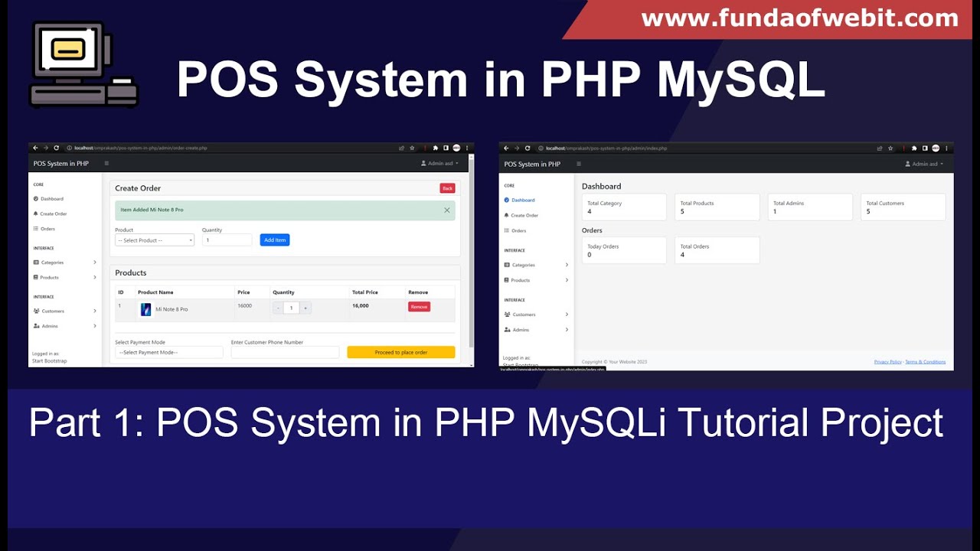Click the Total Products card

pos(717,207)
